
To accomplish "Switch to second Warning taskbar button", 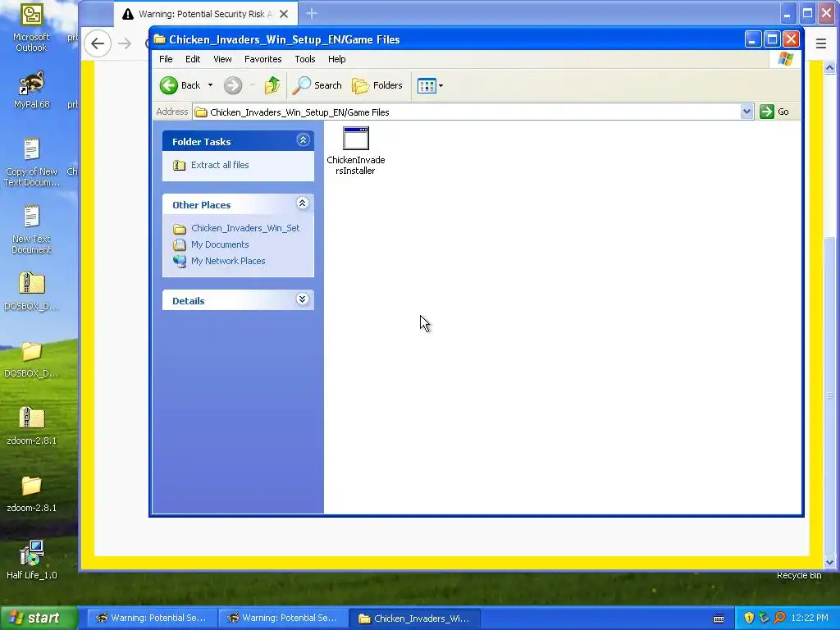I will point(283,618).
